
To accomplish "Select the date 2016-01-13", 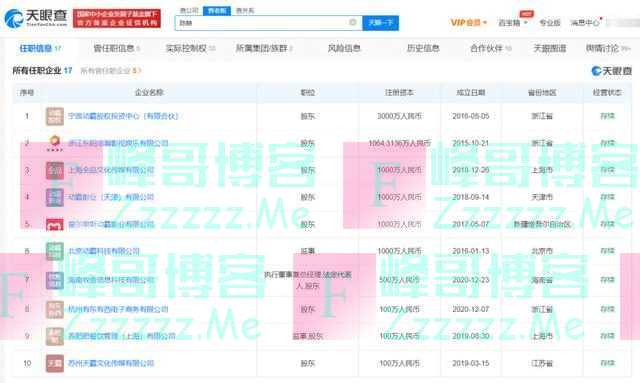I will pyautogui.click(x=471, y=251).
